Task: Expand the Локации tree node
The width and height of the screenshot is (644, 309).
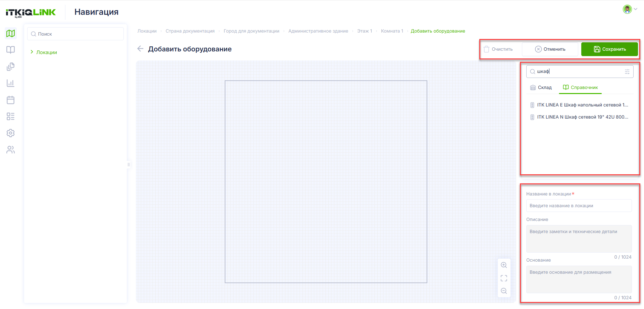Action: [x=32, y=52]
